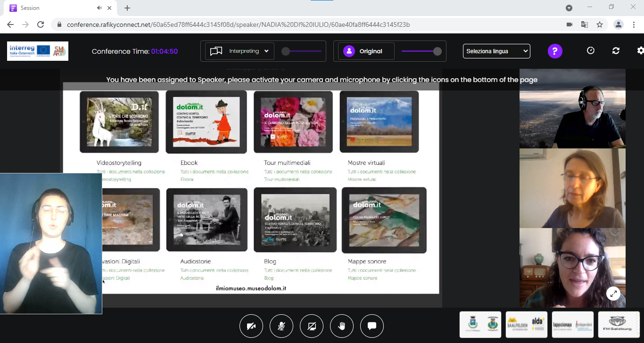The image size is (644, 343).
Task: Reload the page in browser
Action: [41, 24]
